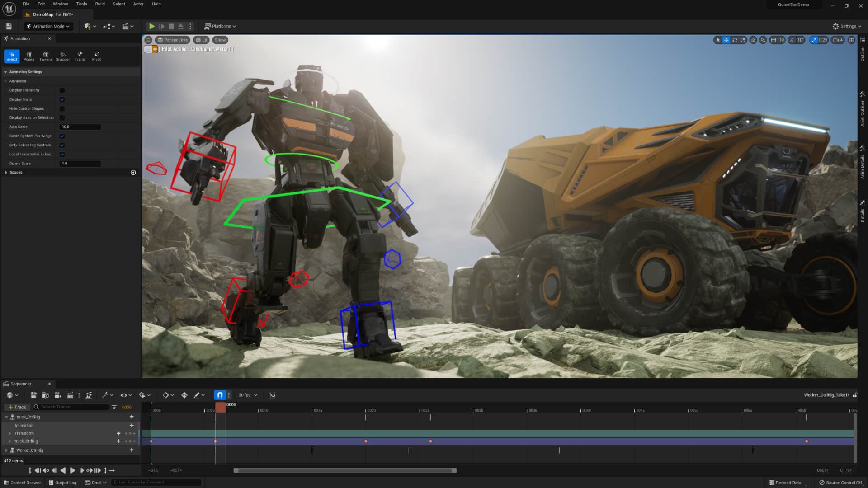Click the Content Drawer button
This screenshot has width=868, height=488.
click(22, 483)
